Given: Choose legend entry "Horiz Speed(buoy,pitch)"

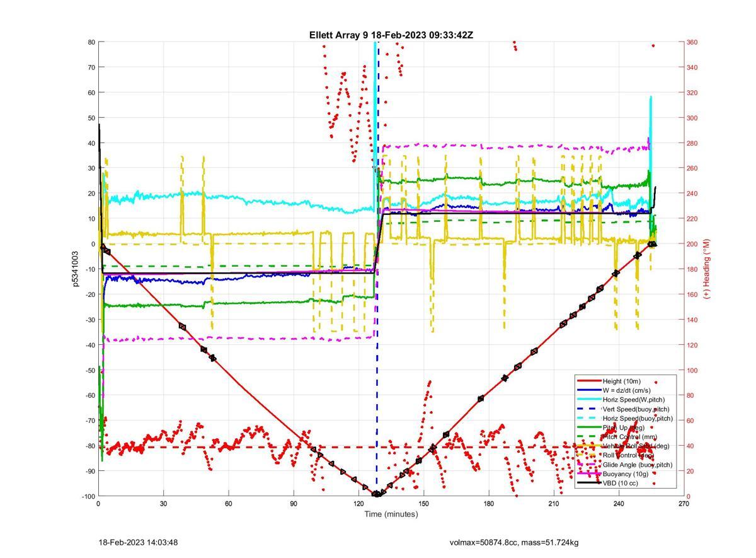Looking at the screenshot, I should 638,418.
